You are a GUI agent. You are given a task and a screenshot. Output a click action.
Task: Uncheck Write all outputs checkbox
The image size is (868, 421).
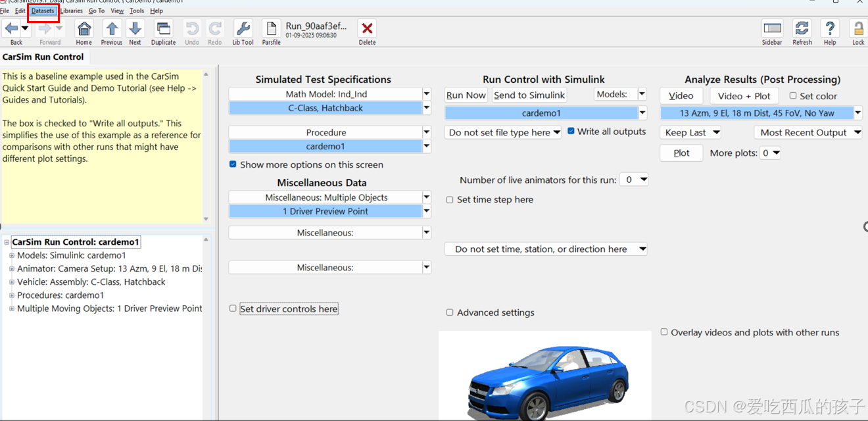tap(571, 132)
